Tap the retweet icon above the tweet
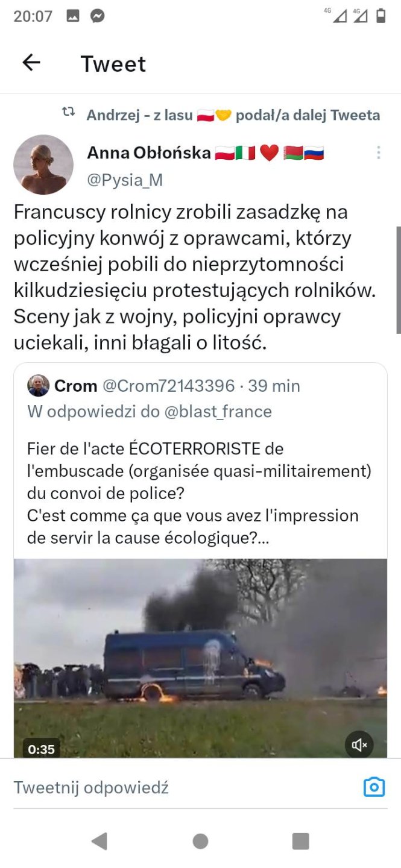This screenshot has height=868, width=401. point(69,112)
